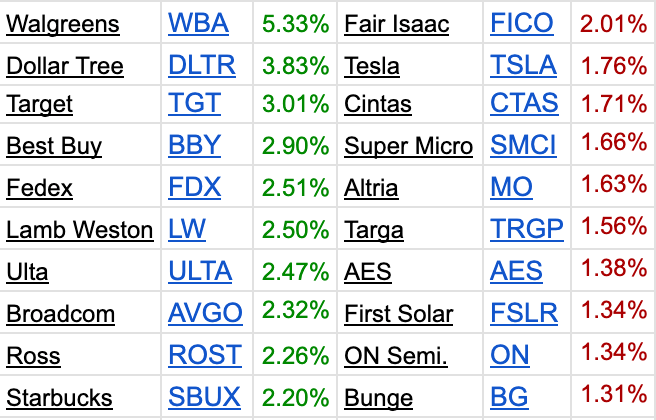Open the Cintas company link
This screenshot has width=656, height=420.
[378, 105]
